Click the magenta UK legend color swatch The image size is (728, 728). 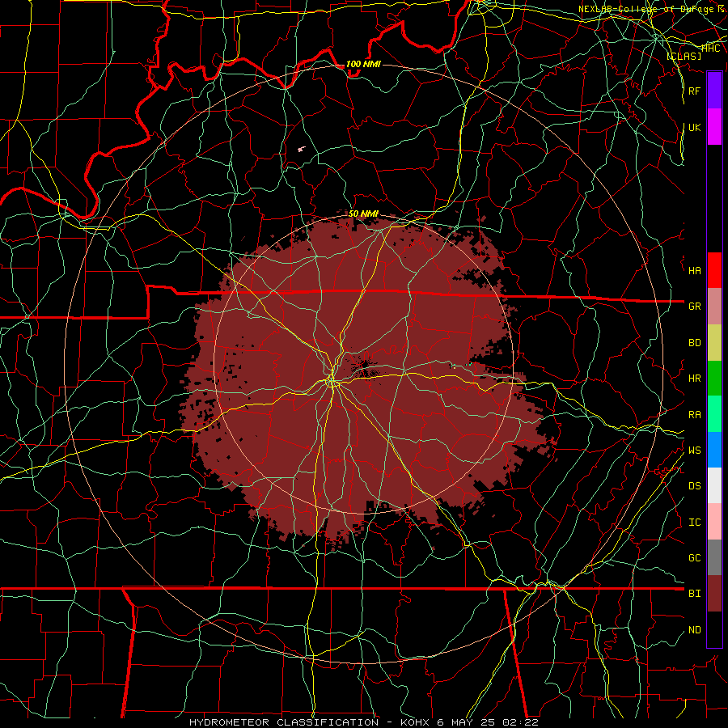click(x=714, y=127)
